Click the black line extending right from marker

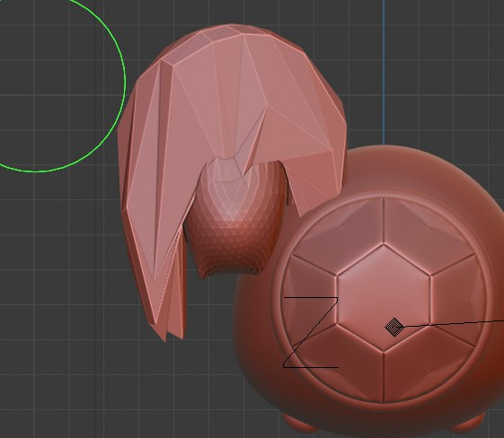coord(453,323)
